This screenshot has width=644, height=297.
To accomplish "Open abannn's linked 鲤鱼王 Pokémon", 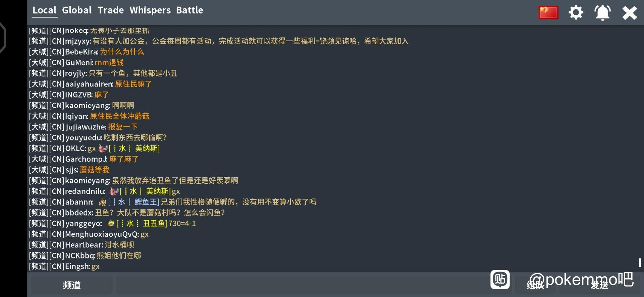I will pyautogui.click(x=133, y=202).
